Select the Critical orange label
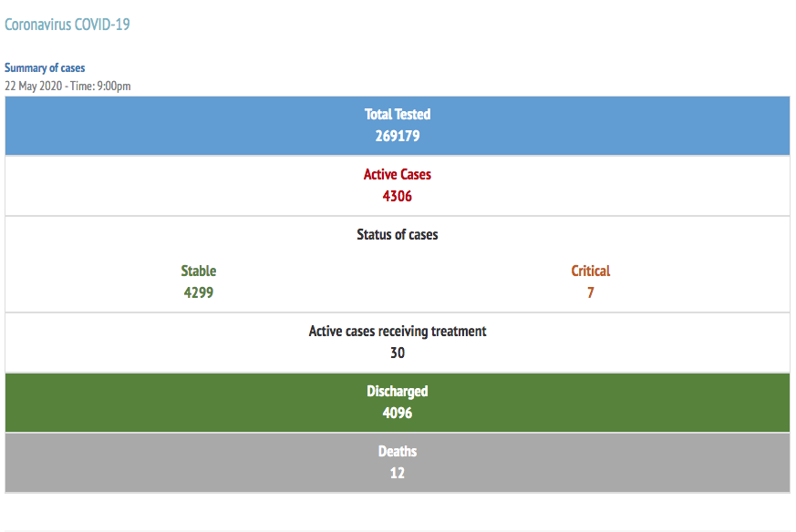Image resolution: width=796 pixels, height=532 pixels. pyautogui.click(x=591, y=271)
